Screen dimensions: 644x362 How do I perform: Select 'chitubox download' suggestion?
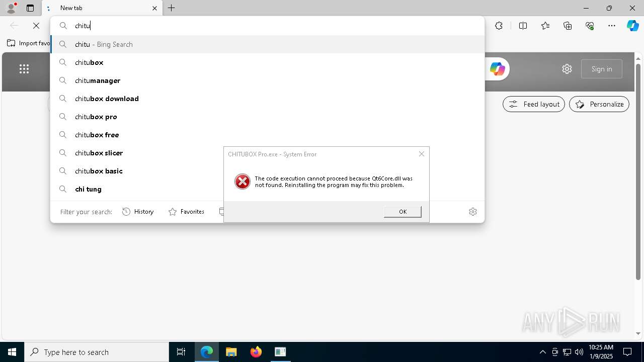point(267,99)
